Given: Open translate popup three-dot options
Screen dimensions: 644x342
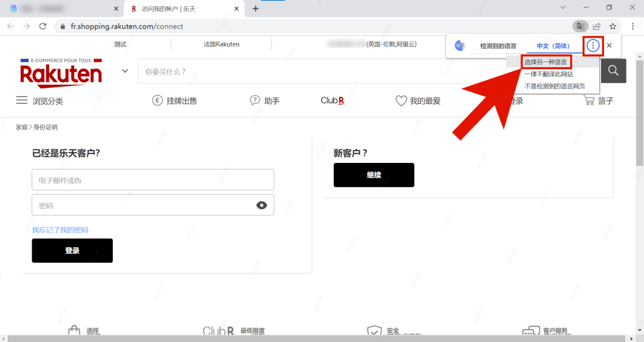Looking at the screenshot, I should pos(593,45).
